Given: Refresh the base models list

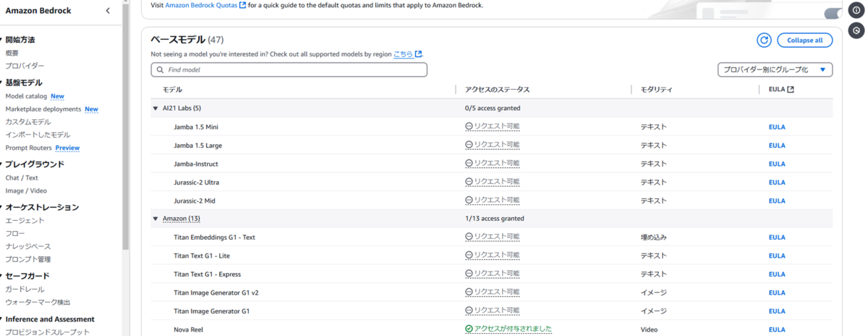Looking at the screenshot, I should tap(764, 41).
